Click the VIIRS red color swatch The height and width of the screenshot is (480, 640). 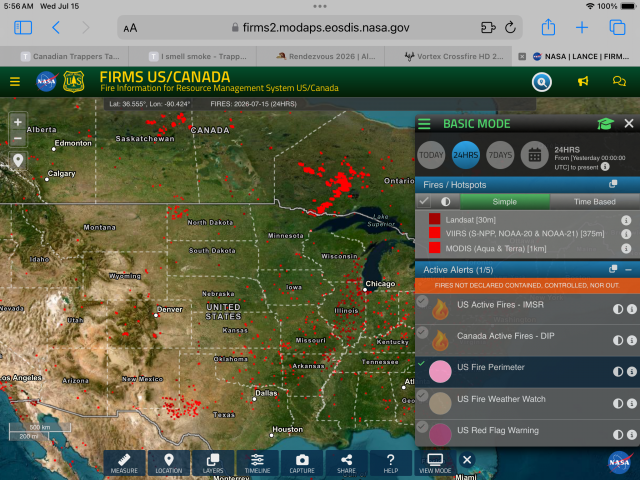[x=434, y=233]
